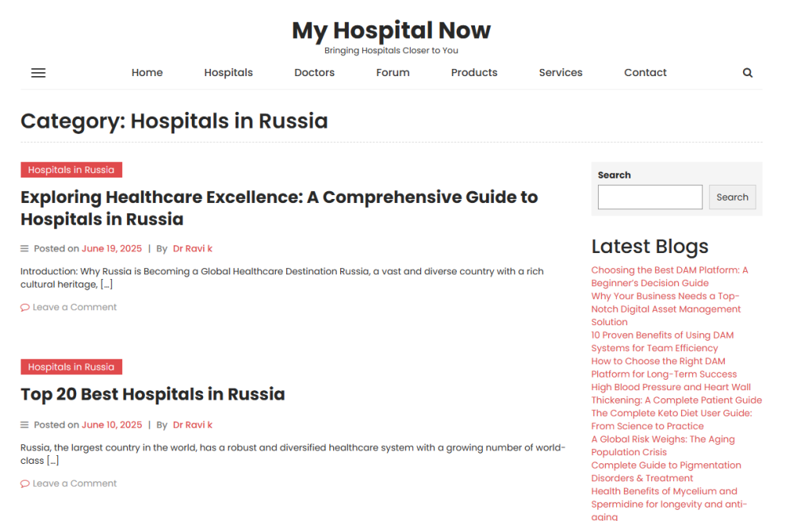
Task: Click the Latest Blogs heading
Action: pyautogui.click(x=650, y=247)
